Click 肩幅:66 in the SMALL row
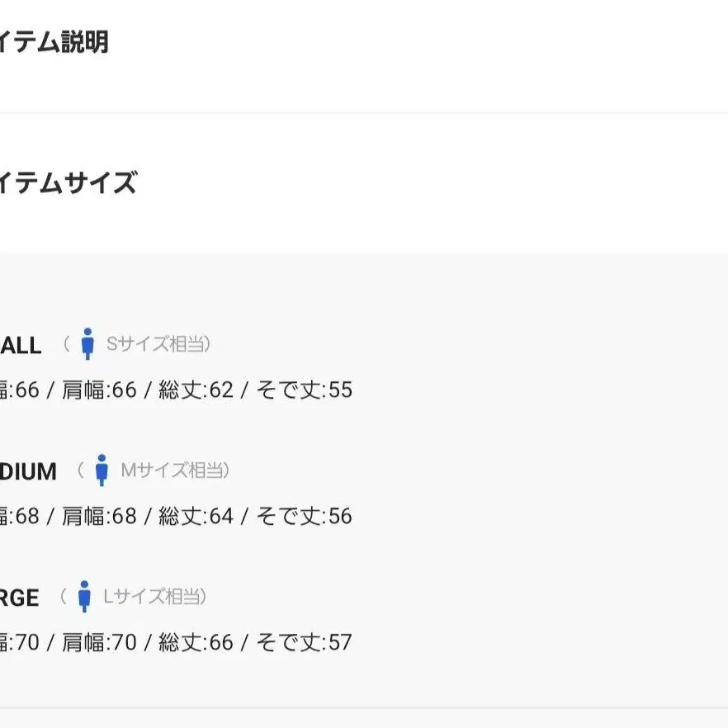The width and height of the screenshot is (728, 728). coord(99,390)
